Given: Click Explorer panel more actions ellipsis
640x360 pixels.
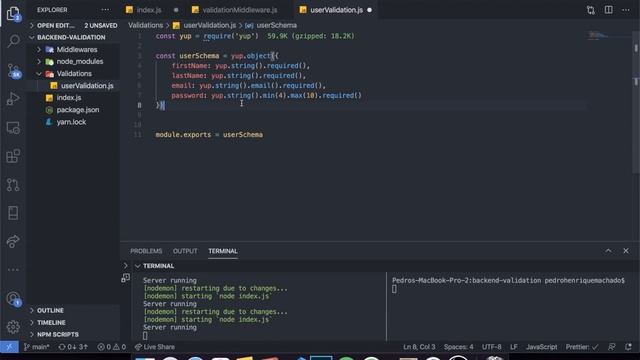Looking at the screenshot, I should (105, 10).
